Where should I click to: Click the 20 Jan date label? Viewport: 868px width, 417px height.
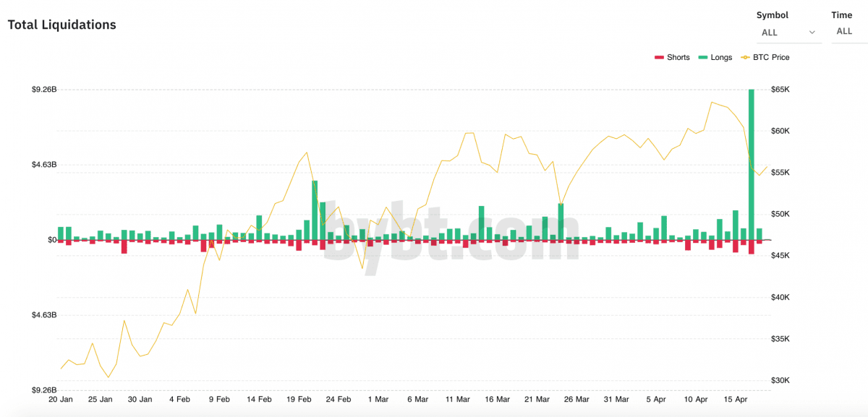click(x=61, y=399)
